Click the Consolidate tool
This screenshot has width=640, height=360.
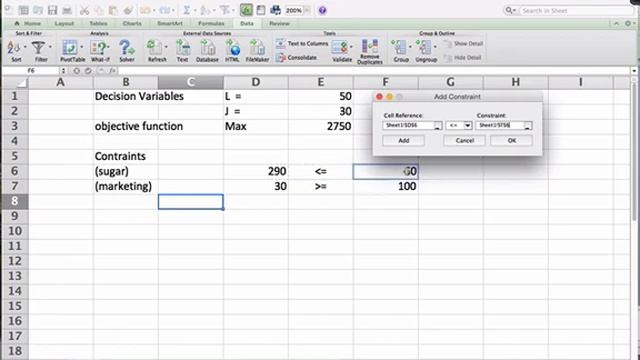click(297, 58)
